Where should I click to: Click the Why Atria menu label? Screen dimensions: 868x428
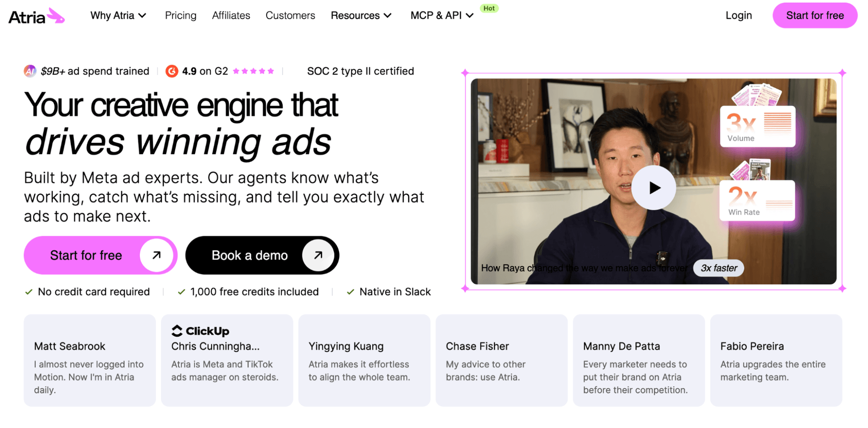coord(112,15)
